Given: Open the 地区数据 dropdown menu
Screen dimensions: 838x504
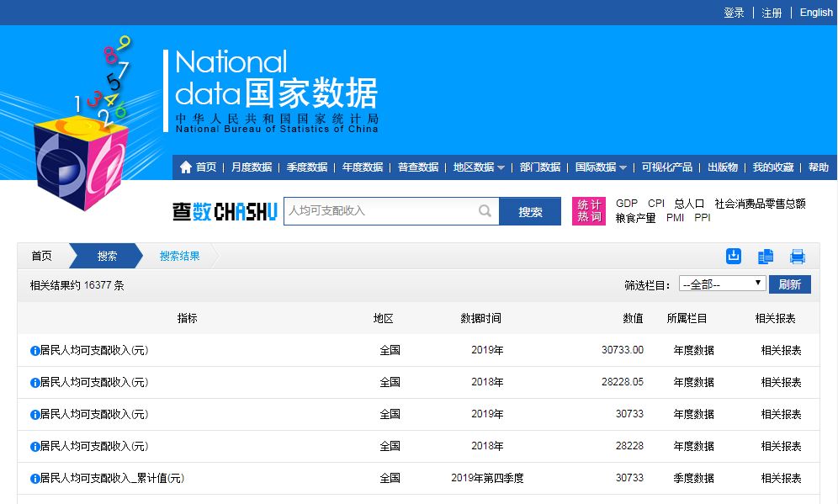Looking at the screenshot, I should click(477, 167).
